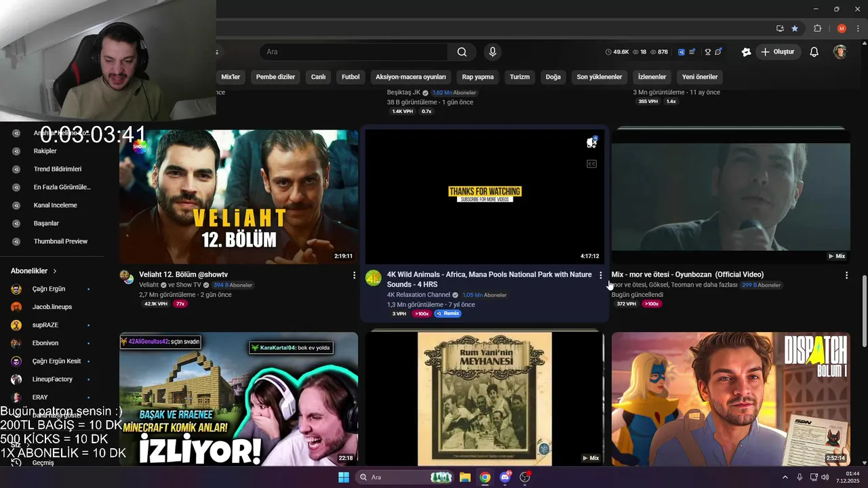
Task: Open the notifications bell
Action: tap(814, 52)
